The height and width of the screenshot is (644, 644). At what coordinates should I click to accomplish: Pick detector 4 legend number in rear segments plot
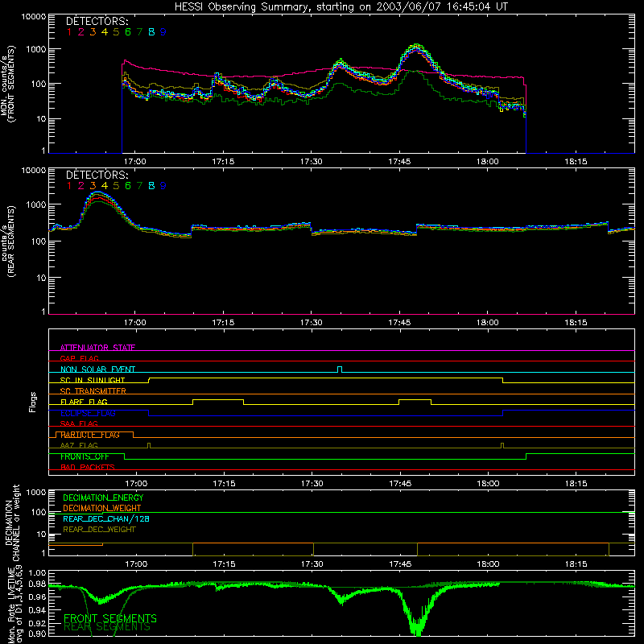[105, 186]
